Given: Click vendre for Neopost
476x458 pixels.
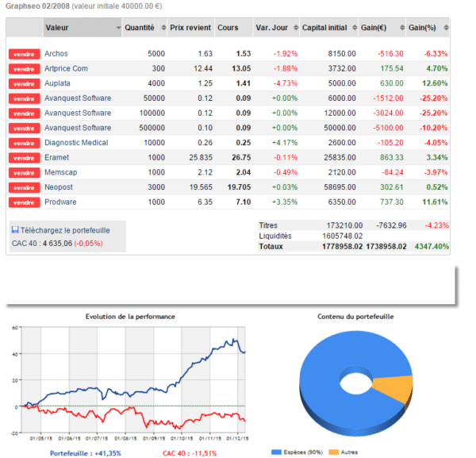Looking at the screenshot, I should (25, 187).
